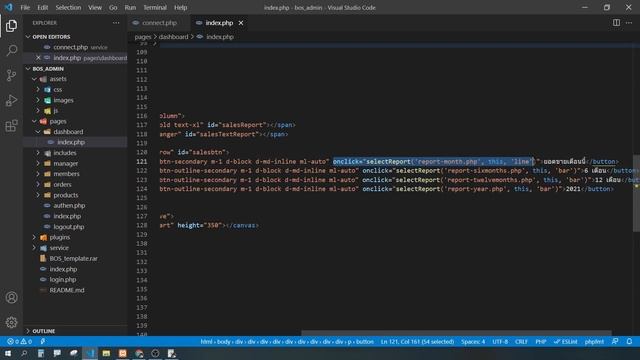
Task: Open the Explorer view in activity bar
Action: 11,26
